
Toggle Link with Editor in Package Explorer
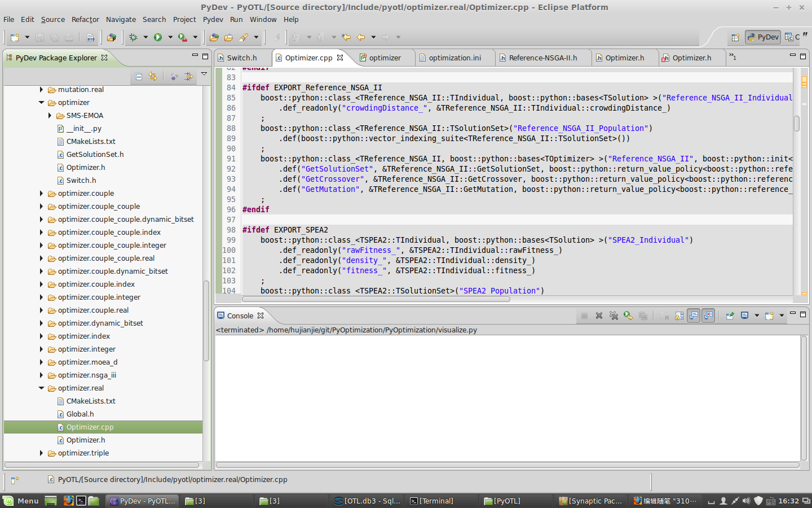point(153,76)
